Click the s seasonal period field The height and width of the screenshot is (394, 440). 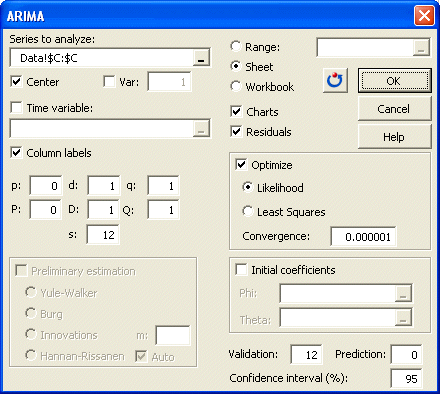point(103,235)
